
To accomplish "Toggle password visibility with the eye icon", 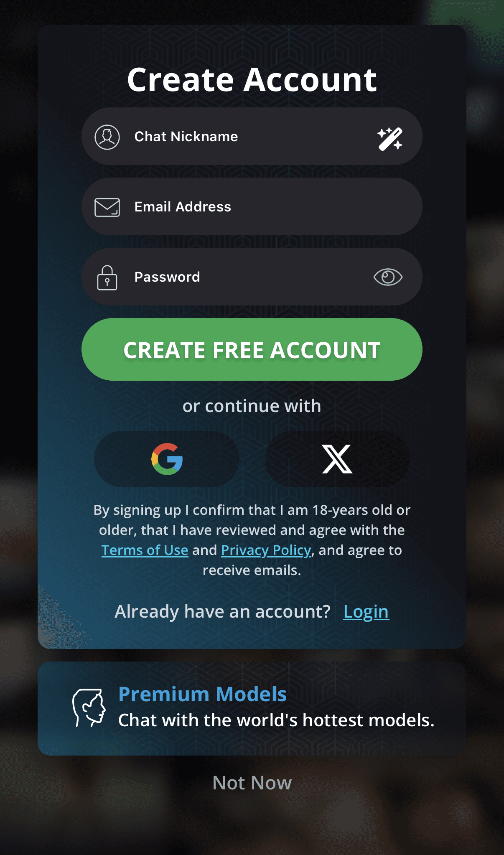I will click(x=388, y=277).
